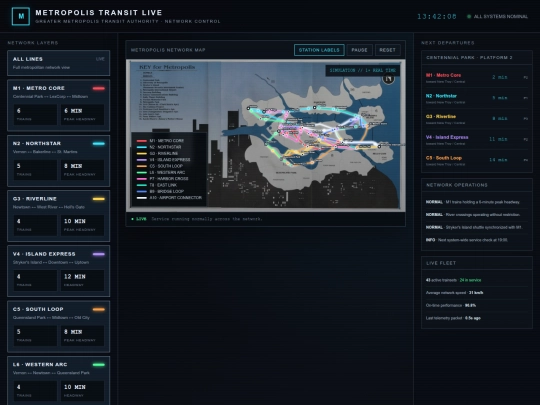Select the G3 Riverline layer card
Image resolution: width=540 pixels, height=405 pixels.
click(59, 216)
